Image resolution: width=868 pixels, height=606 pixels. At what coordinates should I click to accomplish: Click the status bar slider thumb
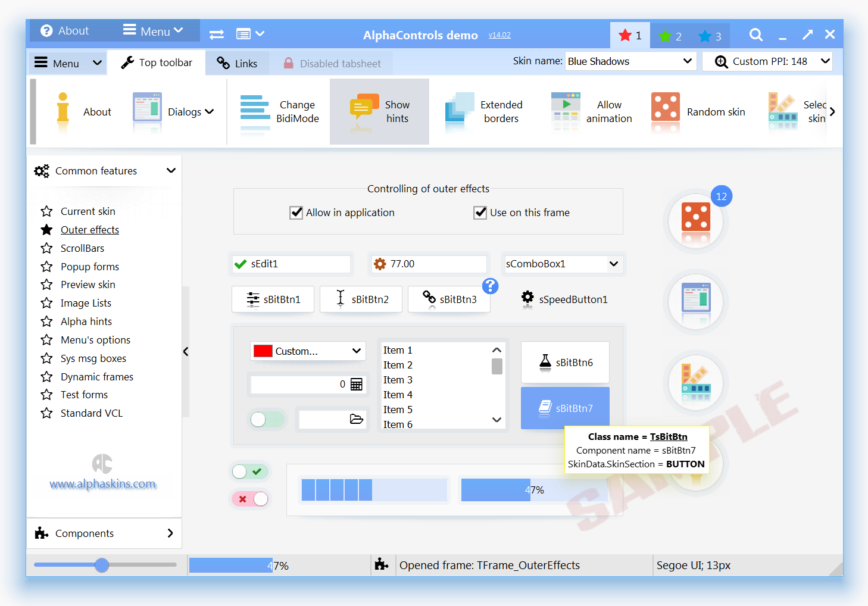(x=102, y=565)
